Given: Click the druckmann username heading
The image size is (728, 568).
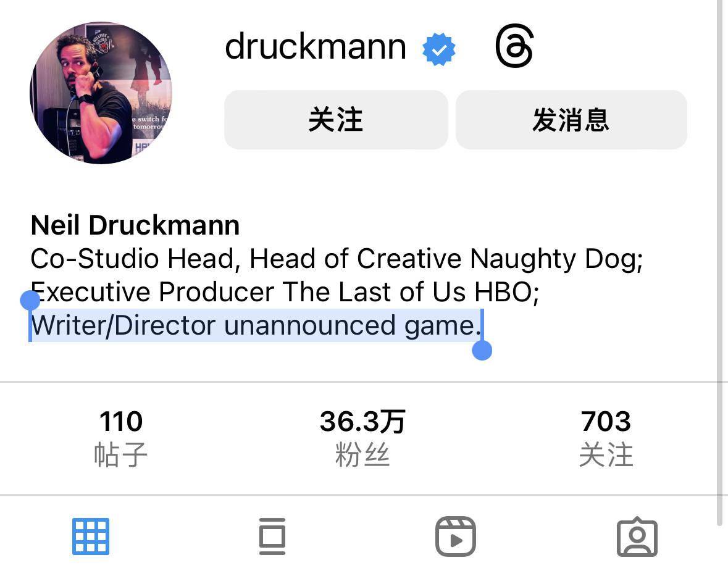Looking at the screenshot, I should (316, 46).
